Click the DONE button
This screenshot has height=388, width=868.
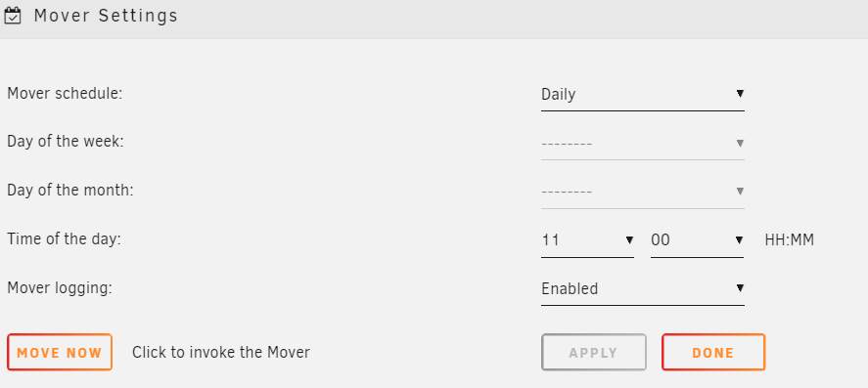click(713, 352)
